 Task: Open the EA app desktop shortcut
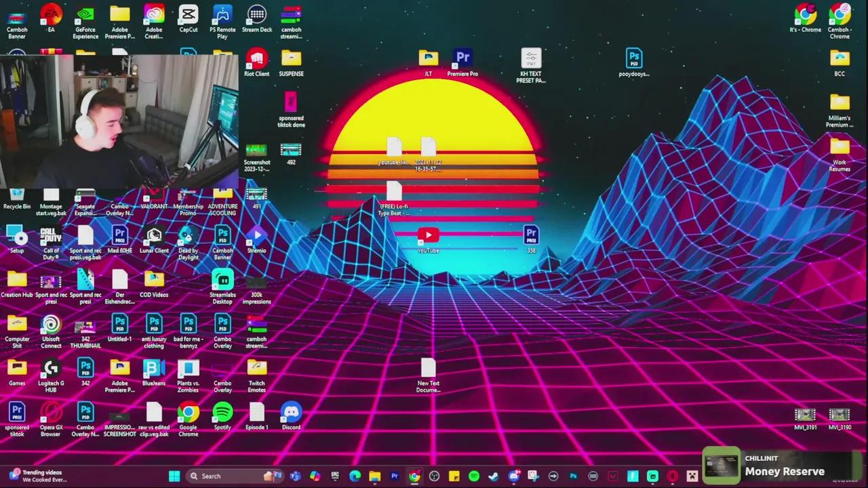tap(51, 18)
